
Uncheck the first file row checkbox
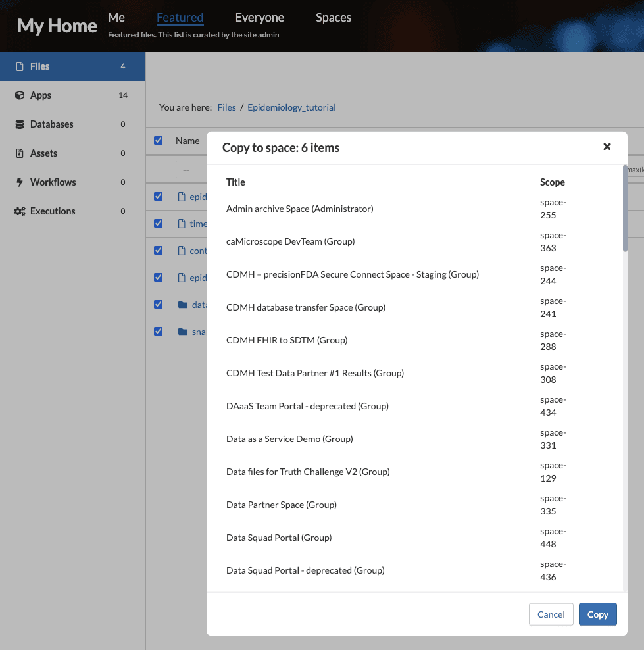(x=158, y=196)
